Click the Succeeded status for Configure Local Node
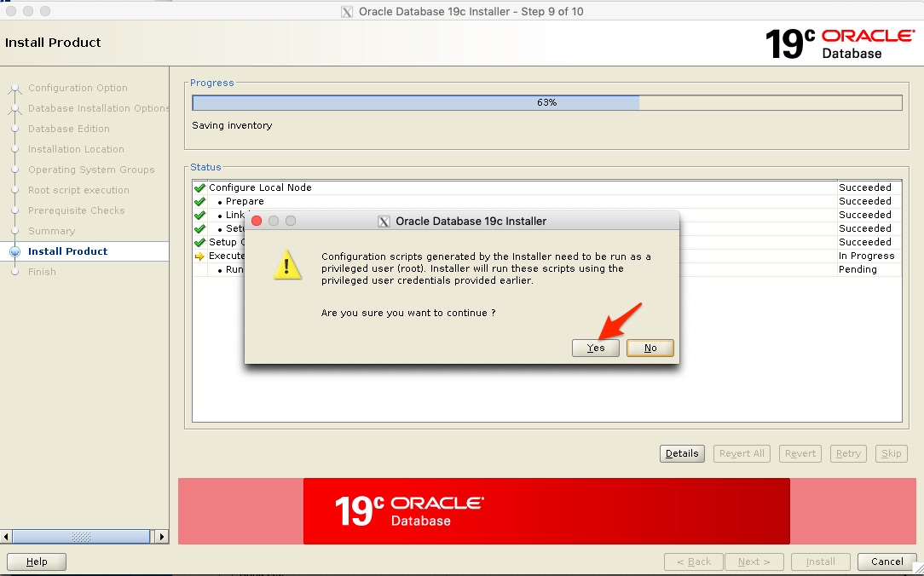 pyautogui.click(x=865, y=187)
